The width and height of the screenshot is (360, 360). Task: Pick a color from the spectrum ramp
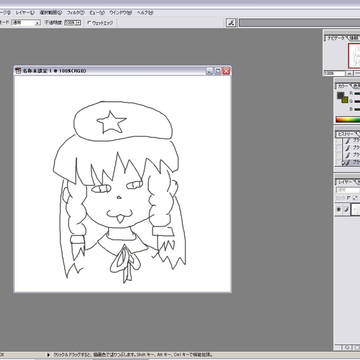pyautogui.click(x=348, y=119)
